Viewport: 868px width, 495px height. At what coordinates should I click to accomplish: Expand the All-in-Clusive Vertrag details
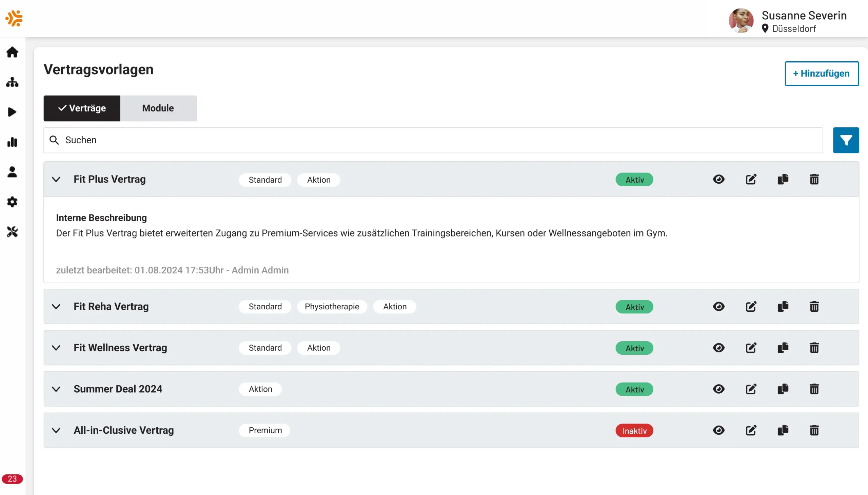56,430
